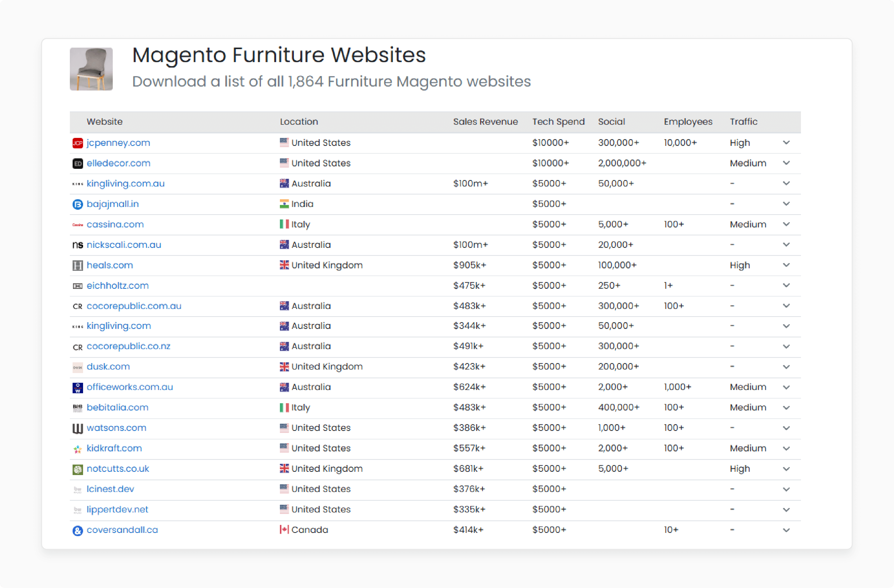Click the kingliving.com KING logo icon
Image resolution: width=894 pixels, height=588 pixels.
click(x=77, y=327)
